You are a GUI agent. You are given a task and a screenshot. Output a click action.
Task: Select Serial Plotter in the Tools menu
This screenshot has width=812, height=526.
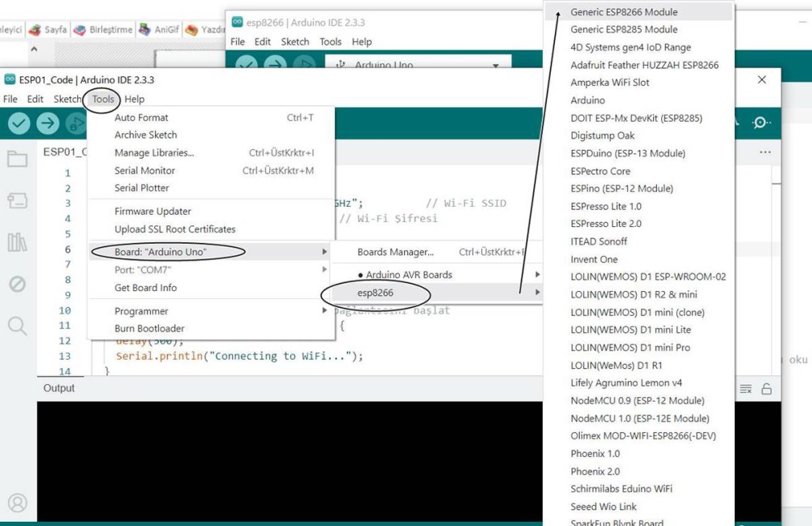click(211, 188)
